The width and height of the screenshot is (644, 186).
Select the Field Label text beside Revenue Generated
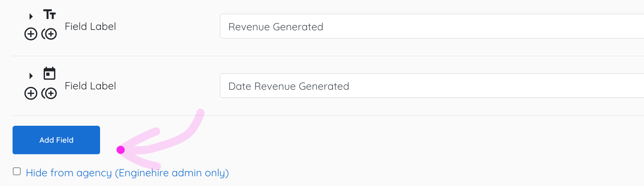pos(90,27)
